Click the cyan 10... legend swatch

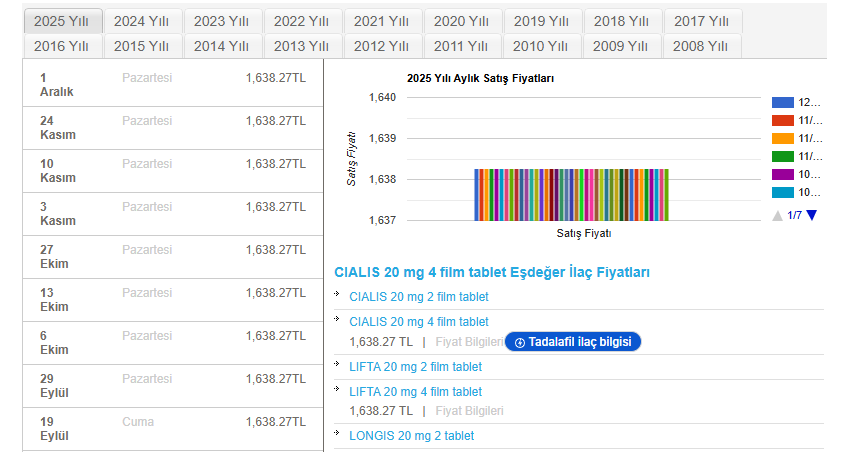click(x=783, y=193)
